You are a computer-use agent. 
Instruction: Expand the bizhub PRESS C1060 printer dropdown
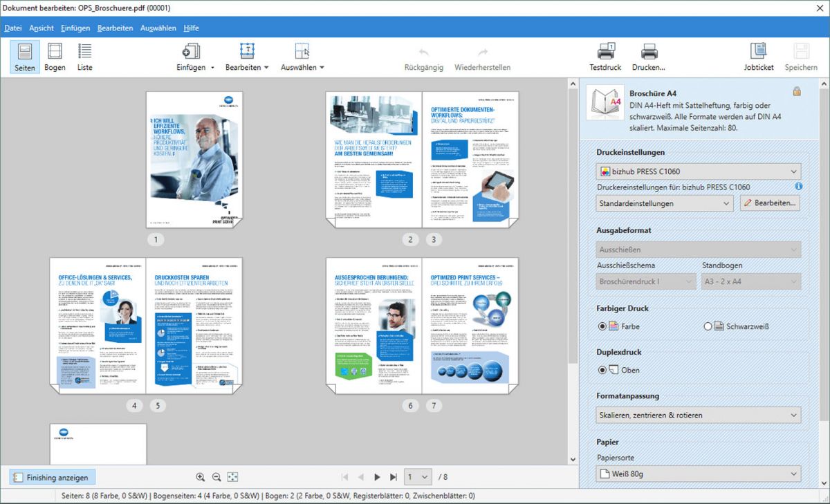(698, 171)
